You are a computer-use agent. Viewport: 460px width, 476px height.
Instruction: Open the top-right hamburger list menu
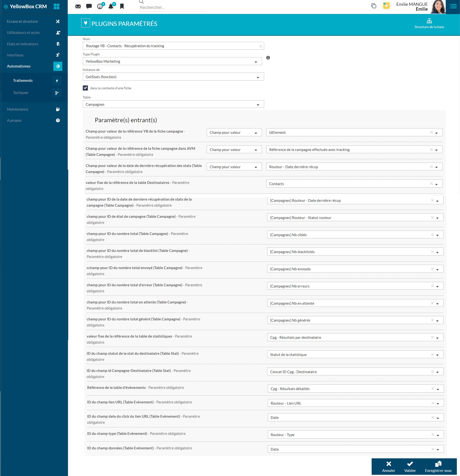coord(453,7)
